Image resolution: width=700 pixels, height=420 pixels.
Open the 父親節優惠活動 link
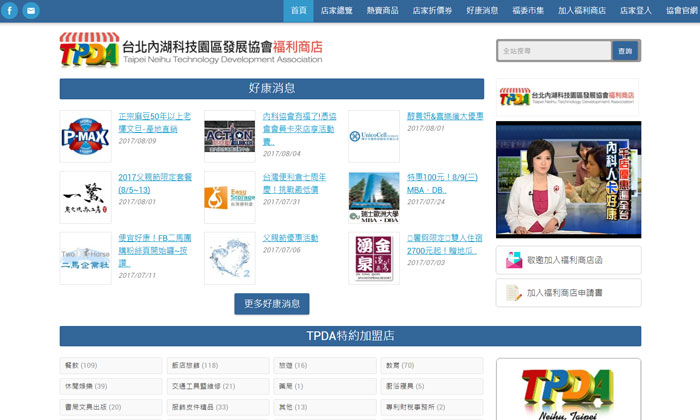290,238
